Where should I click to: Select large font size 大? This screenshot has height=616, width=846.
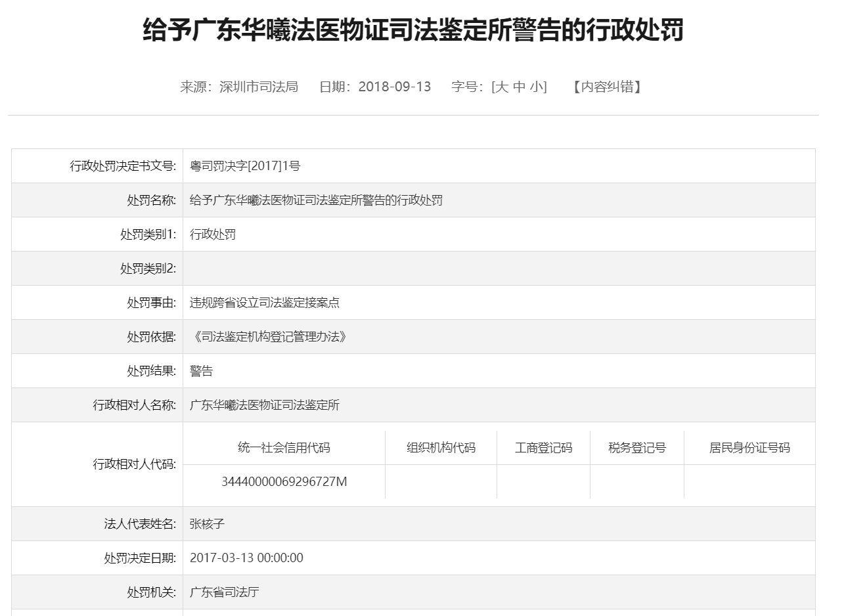[502, 87]
